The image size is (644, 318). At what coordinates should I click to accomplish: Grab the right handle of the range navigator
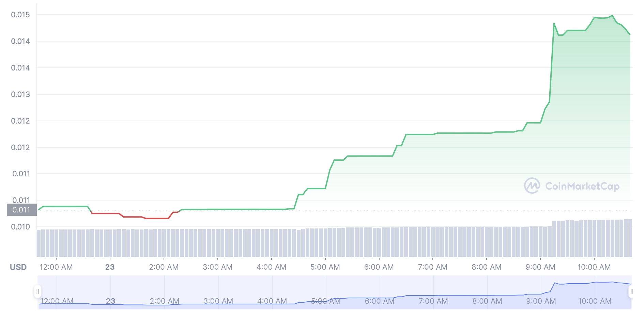coord(631,291)
